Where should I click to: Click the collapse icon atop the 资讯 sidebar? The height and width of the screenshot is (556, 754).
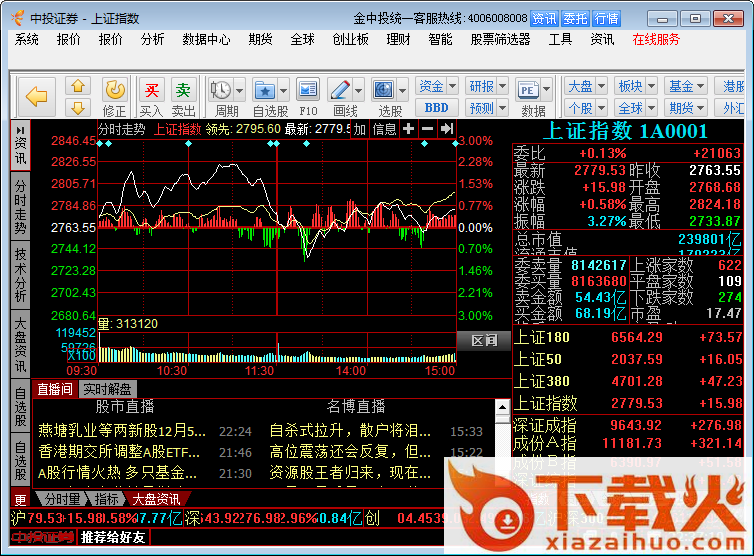tap(20, 130)
